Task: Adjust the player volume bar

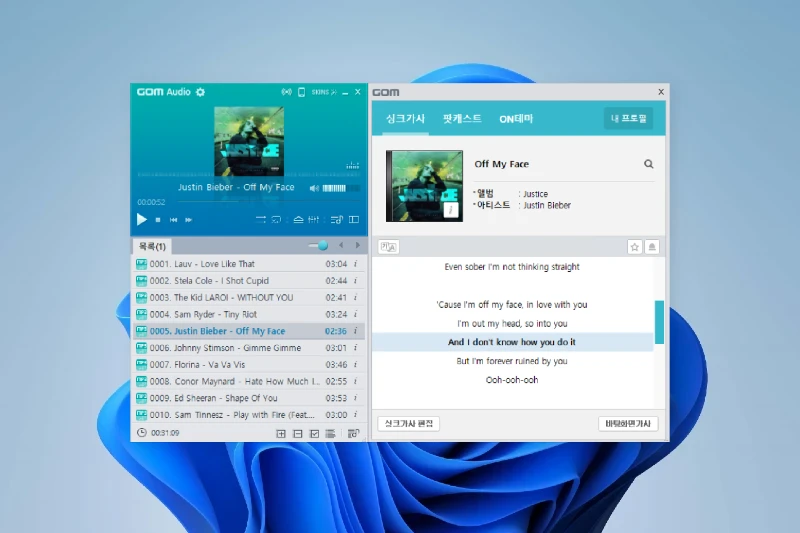Action: click(x=341, y=188)
